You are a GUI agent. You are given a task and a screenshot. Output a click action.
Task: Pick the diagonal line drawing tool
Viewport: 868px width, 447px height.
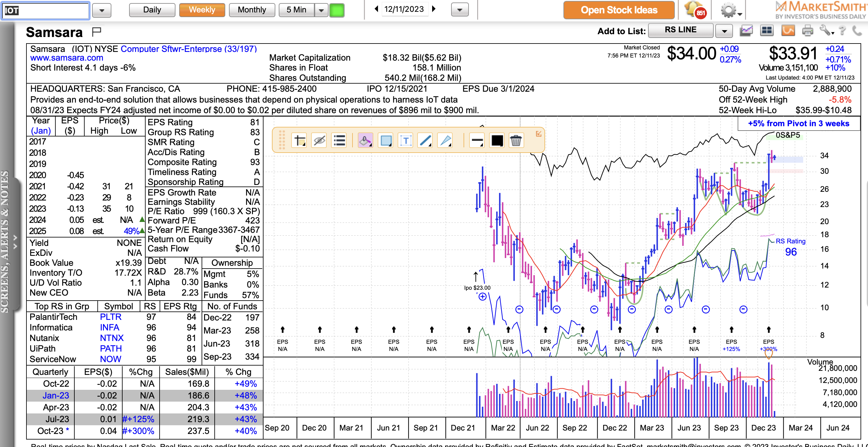[x=425, y=141]
